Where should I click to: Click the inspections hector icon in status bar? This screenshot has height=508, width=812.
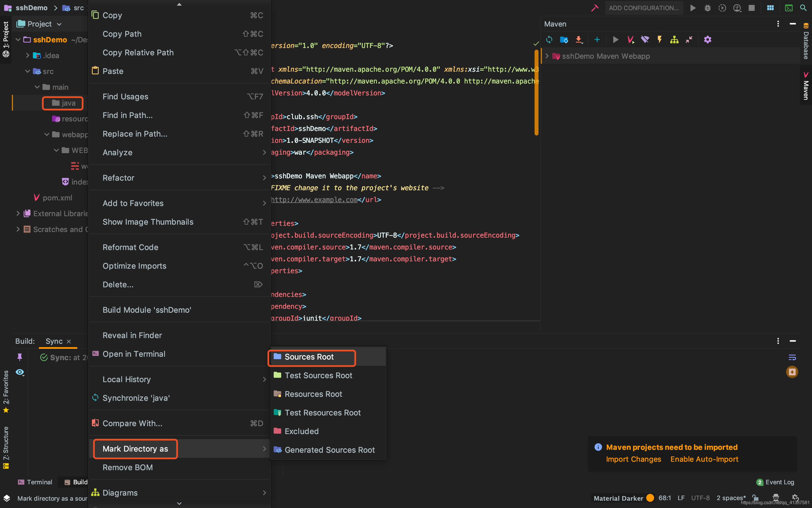[776, 497]
